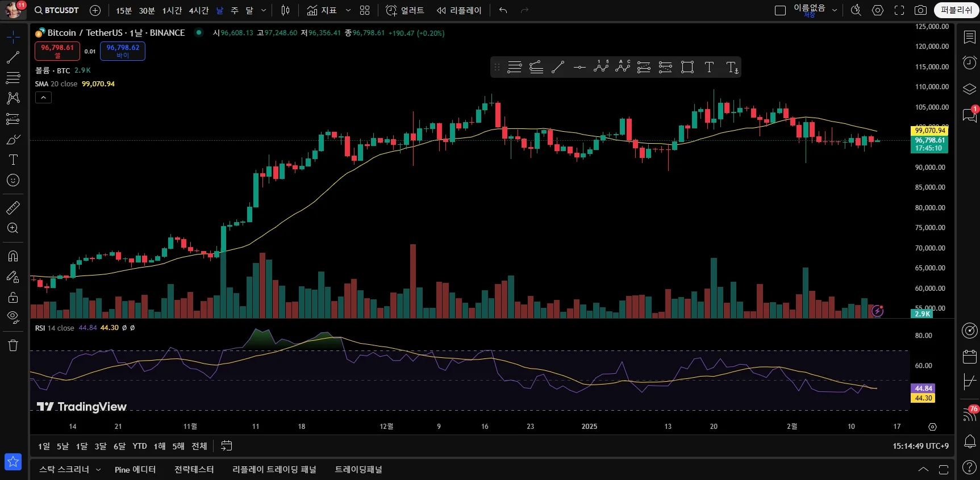Viewport: 980px width, 480px height.
Task: Expand the time interval dropdown arrow
Action: pos(264,10)
